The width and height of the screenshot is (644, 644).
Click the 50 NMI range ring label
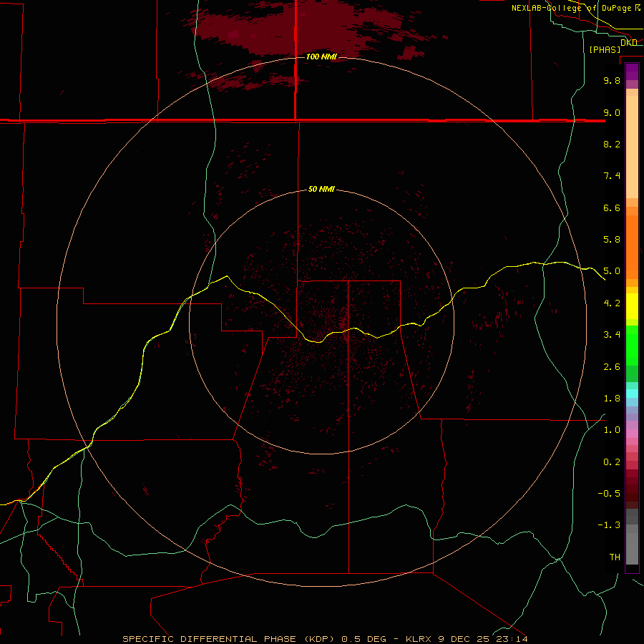tap(321, 189)
